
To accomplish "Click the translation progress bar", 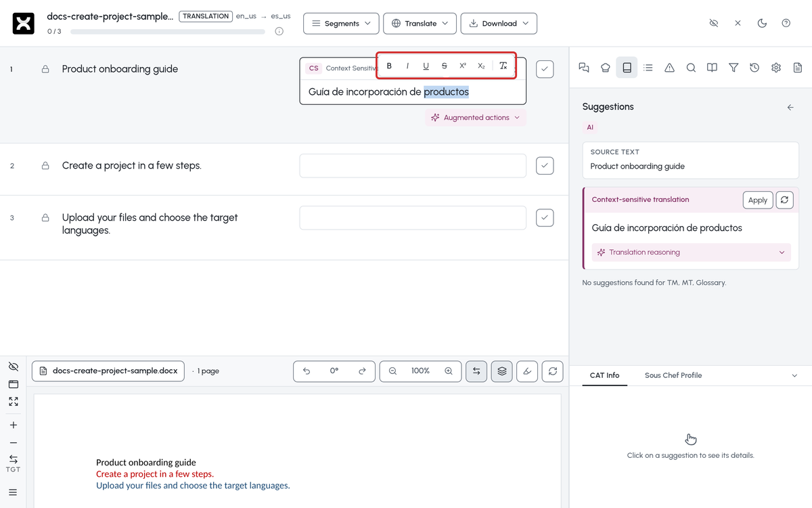I will [168, 32].
